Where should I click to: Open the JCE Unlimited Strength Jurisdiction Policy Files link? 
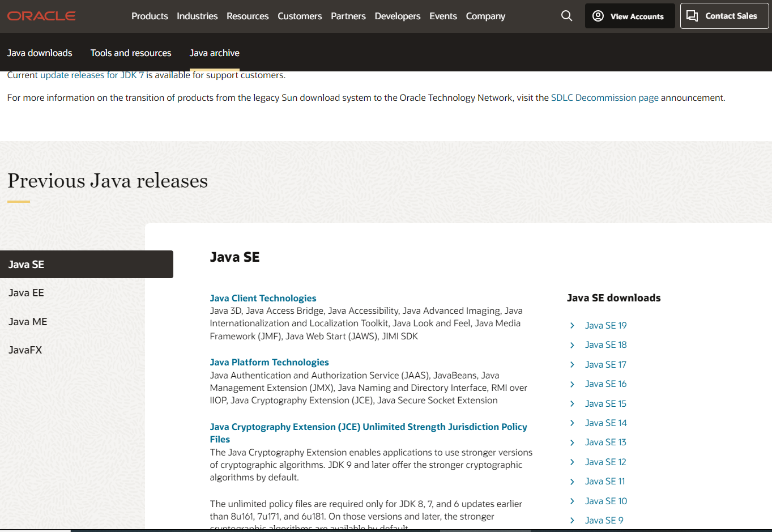click(x=368, y=433)
